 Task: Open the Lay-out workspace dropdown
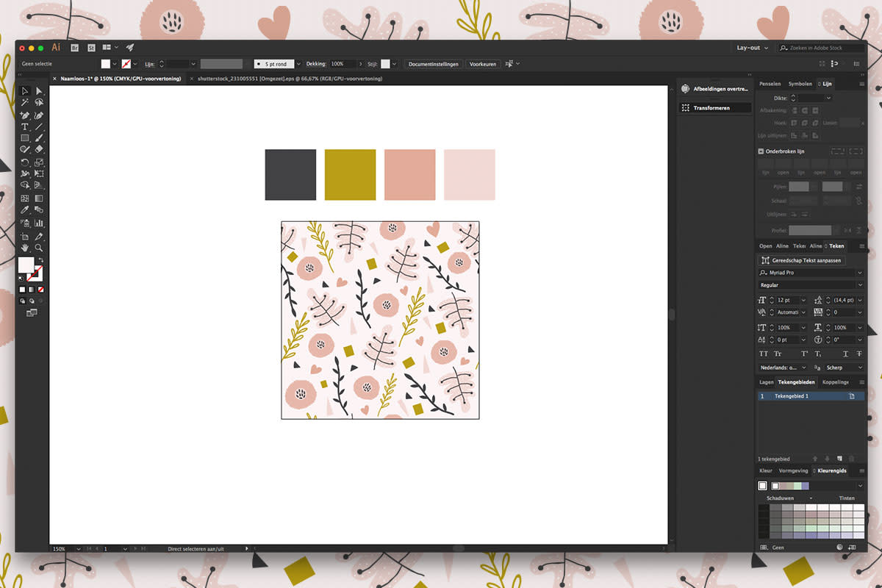753,48
